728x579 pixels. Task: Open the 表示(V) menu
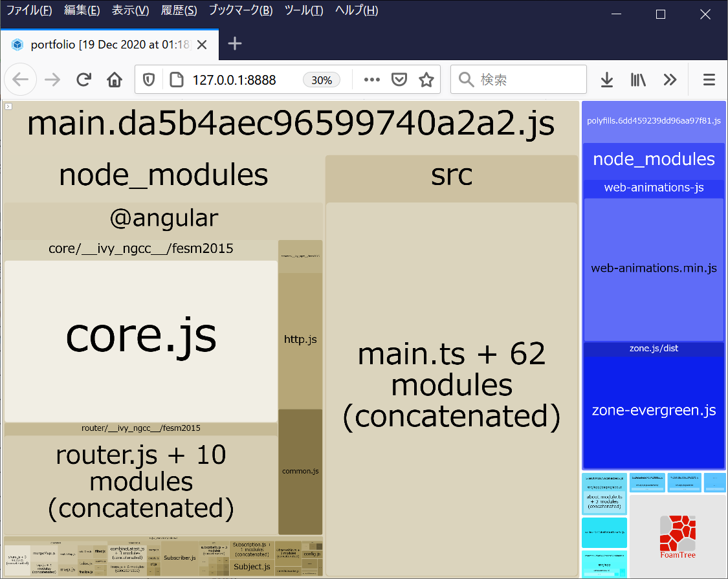coord(131,10)
